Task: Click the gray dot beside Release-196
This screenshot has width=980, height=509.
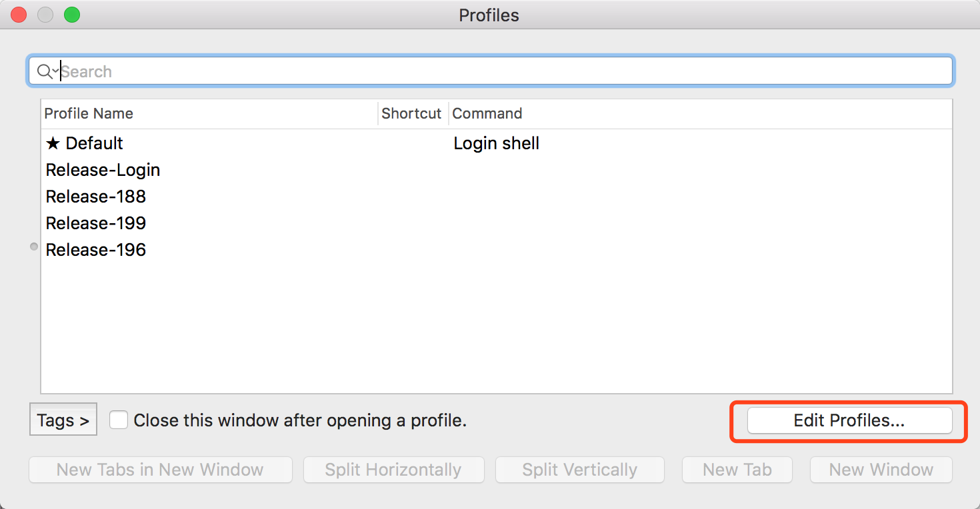Action: (35, 247)
